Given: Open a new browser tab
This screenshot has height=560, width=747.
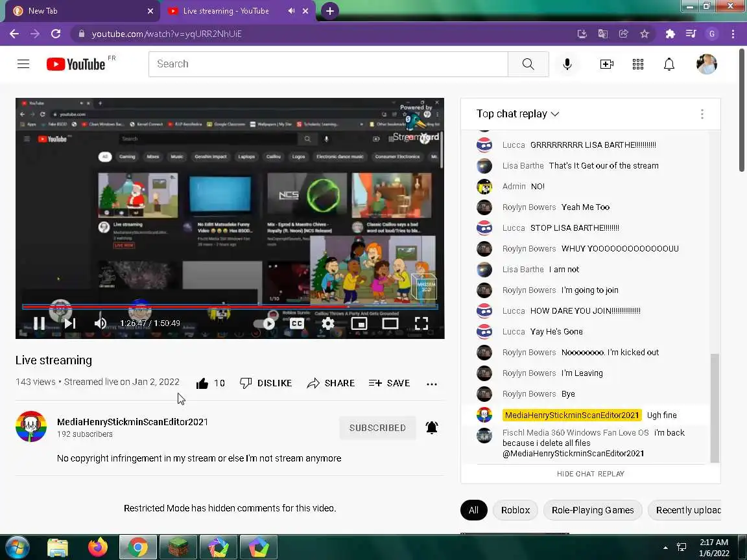Looking at the screenshot, I should (x=329, y=11).
